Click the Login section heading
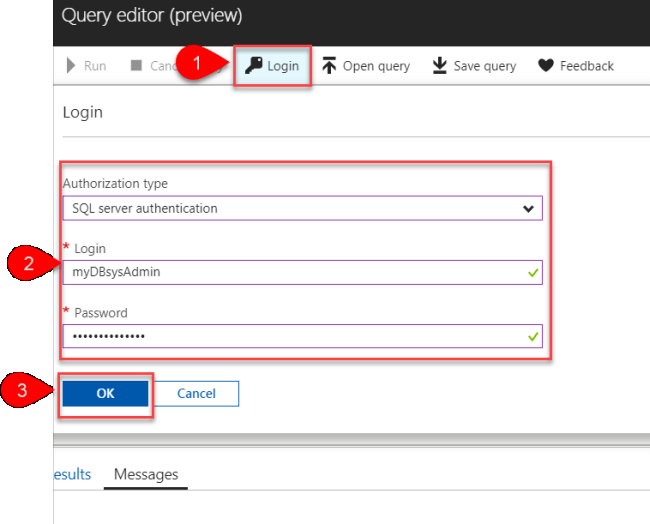This screenshot has height=524, width=650. click(83, 112)
